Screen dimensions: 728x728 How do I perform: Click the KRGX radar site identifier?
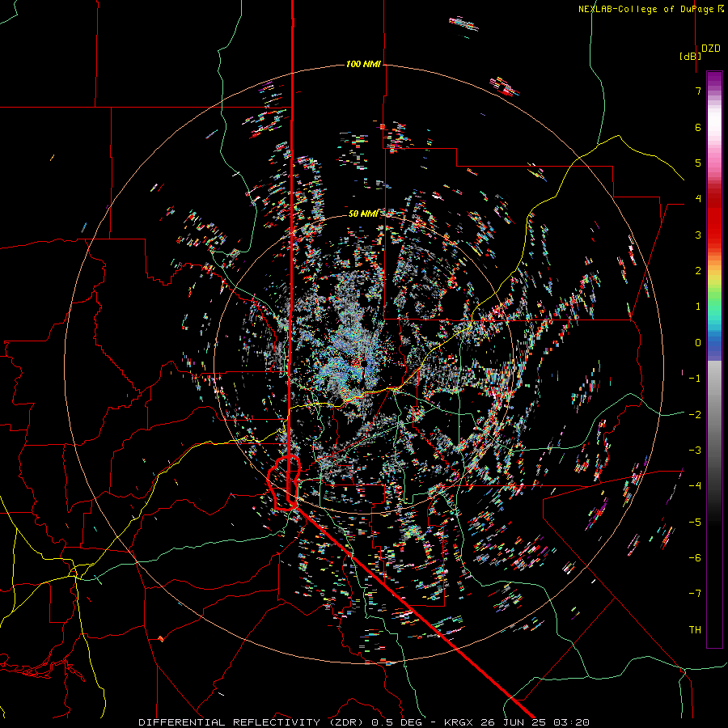point(457,722)
